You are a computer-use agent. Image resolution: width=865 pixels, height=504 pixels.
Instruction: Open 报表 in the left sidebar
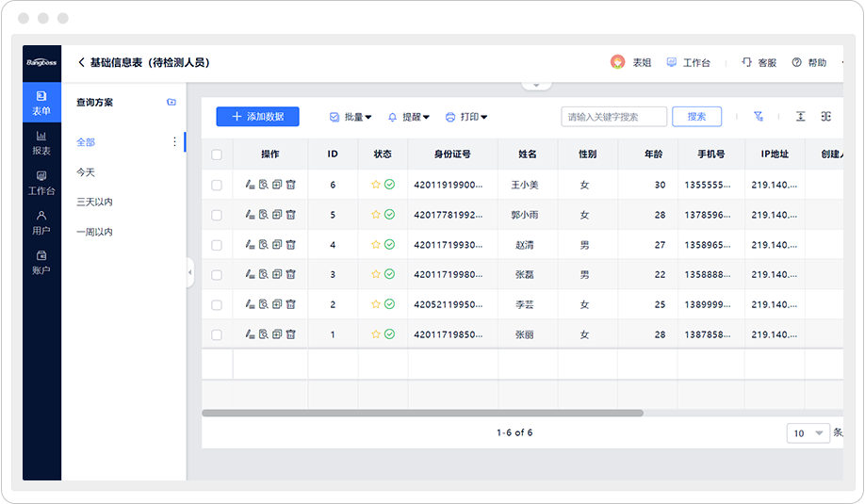pos(41,143)
